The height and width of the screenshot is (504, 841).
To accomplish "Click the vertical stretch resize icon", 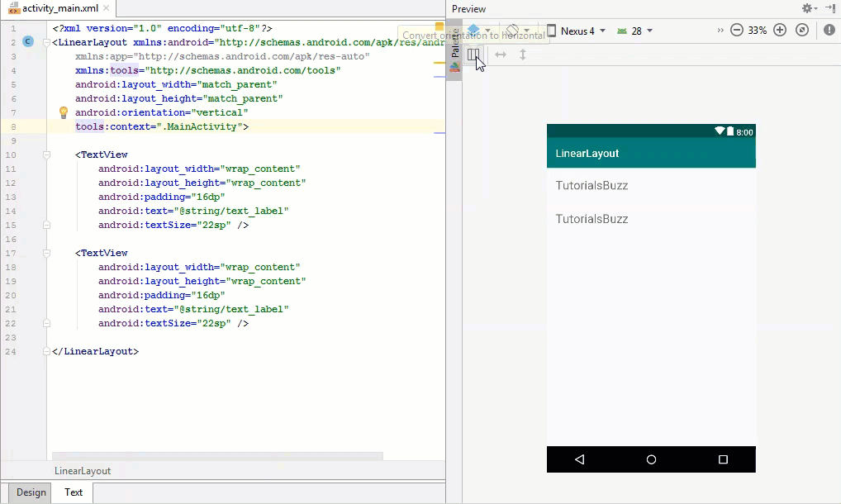I will pyautogui.click(x=523, y=55).
